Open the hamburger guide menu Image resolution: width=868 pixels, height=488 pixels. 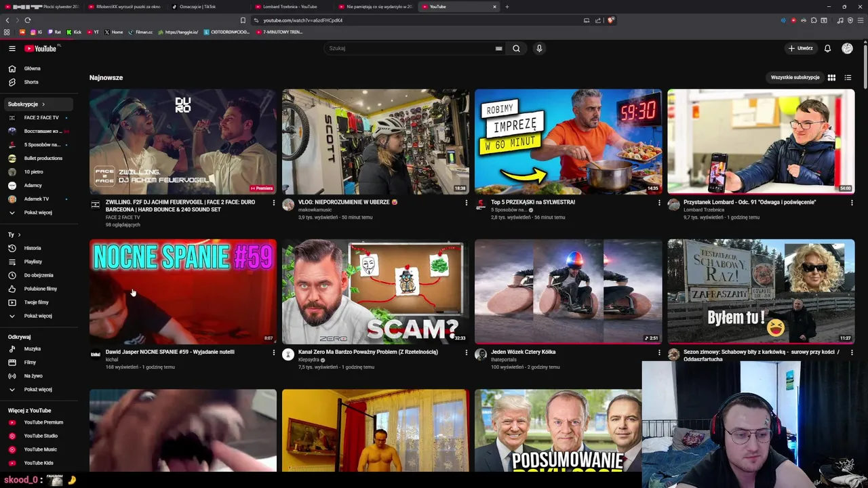tap(12, 48)
